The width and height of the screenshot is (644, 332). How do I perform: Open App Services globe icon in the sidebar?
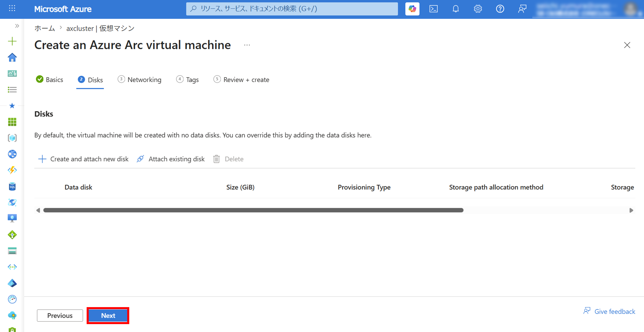(12, 154)
